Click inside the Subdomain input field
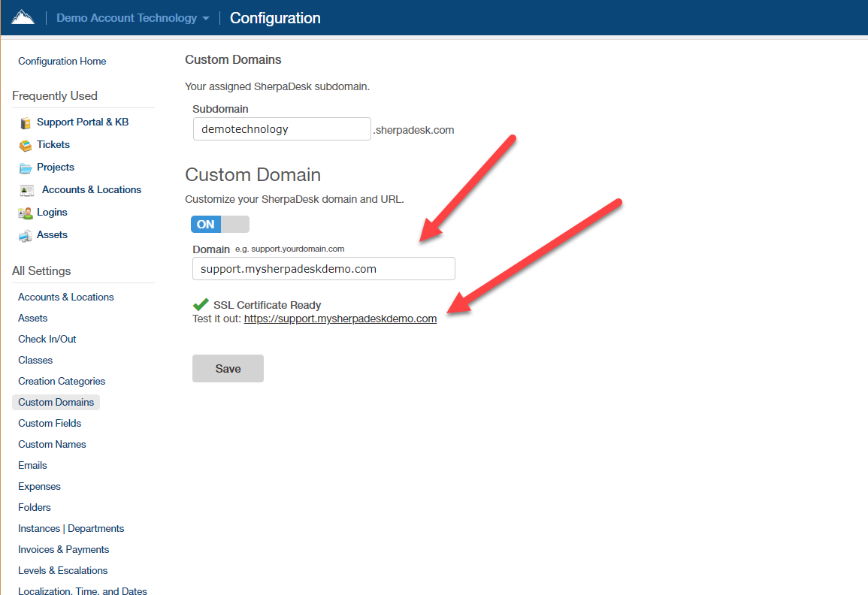Viewport: 868px width, 595px height. click(x=282, y=128)
